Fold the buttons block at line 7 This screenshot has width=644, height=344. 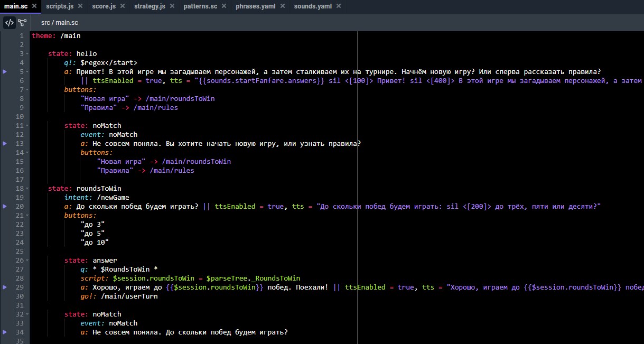coord(27,90)
